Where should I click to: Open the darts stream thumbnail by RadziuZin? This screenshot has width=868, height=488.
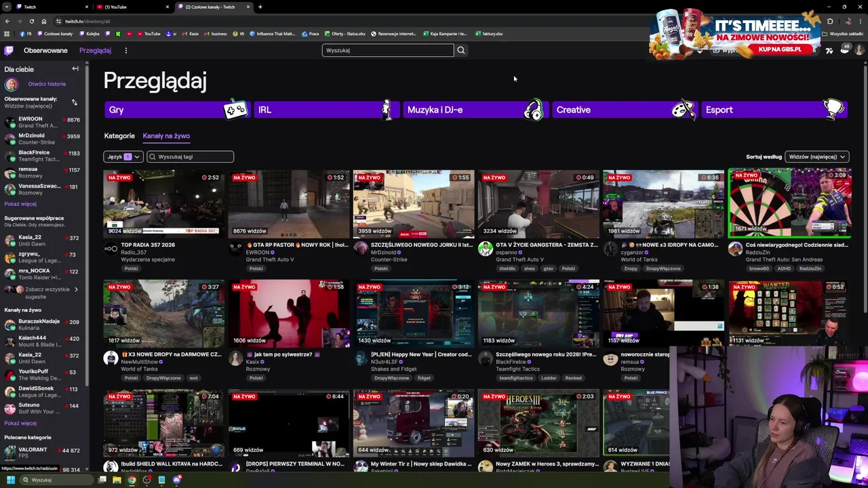pos(790,204)
